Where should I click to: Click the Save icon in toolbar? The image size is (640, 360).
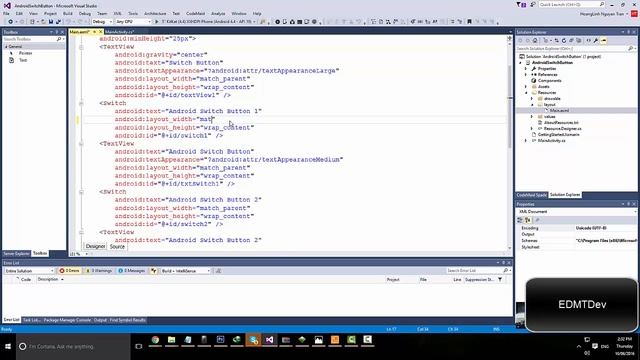pos(51,22)
